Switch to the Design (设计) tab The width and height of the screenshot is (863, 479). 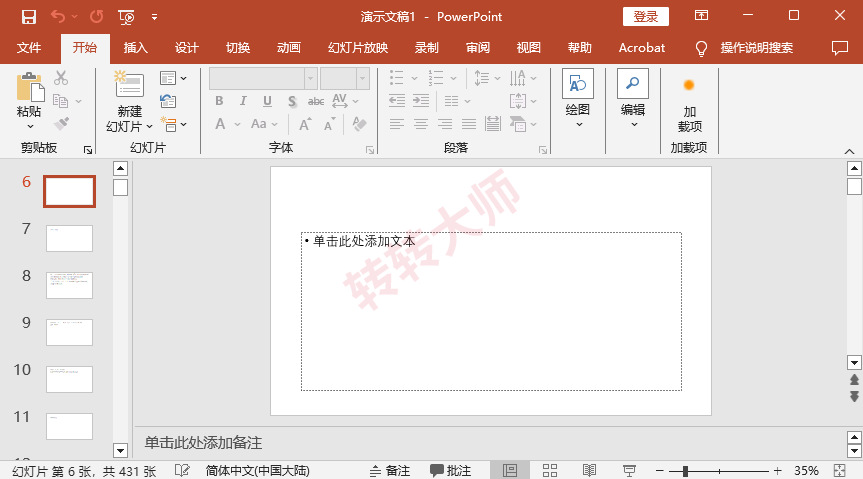(187, 48)
